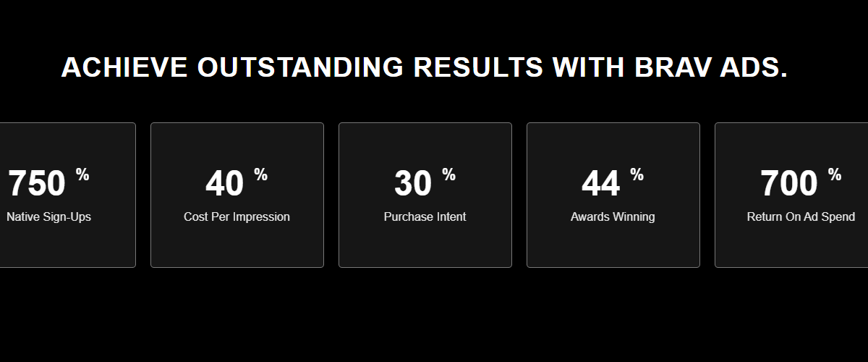Click the word RESULTS in the heading
This screenshot has width=868, height=362.
(477, 67)
